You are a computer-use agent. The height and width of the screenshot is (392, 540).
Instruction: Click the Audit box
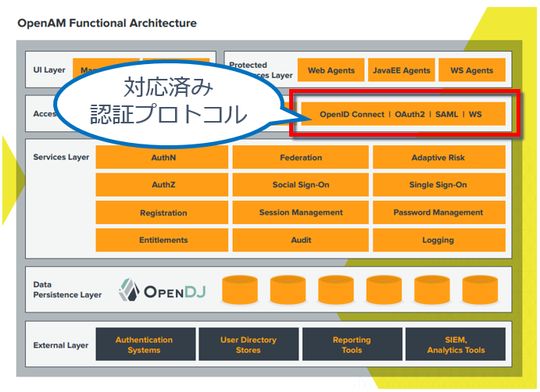(x=301, y=240)
